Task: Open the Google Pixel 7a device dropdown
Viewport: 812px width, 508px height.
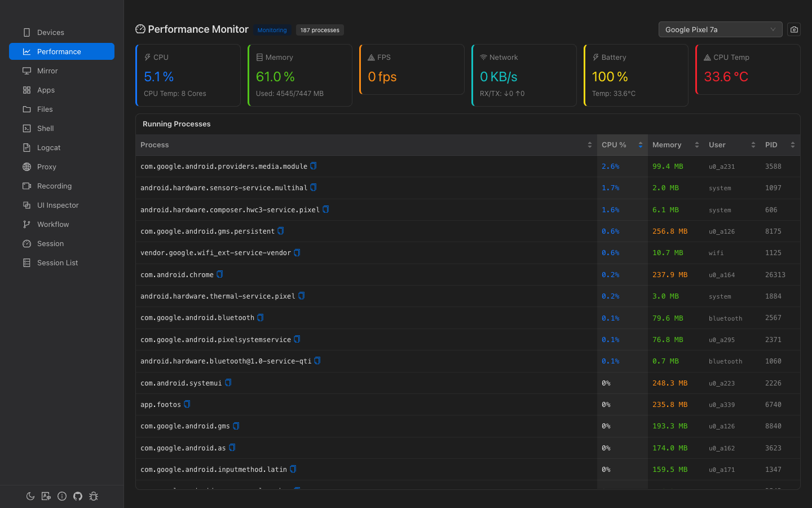Action: click(720, 29)
